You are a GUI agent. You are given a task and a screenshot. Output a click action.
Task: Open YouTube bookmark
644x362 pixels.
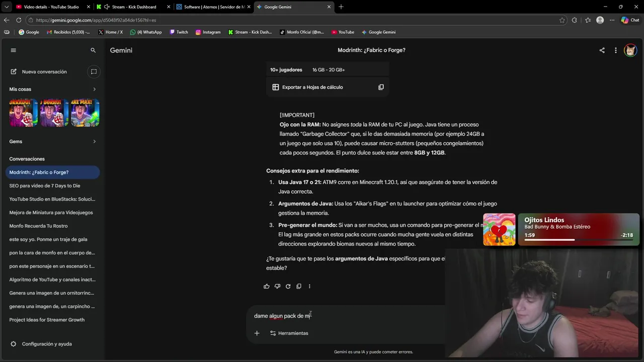click(343, 32)
